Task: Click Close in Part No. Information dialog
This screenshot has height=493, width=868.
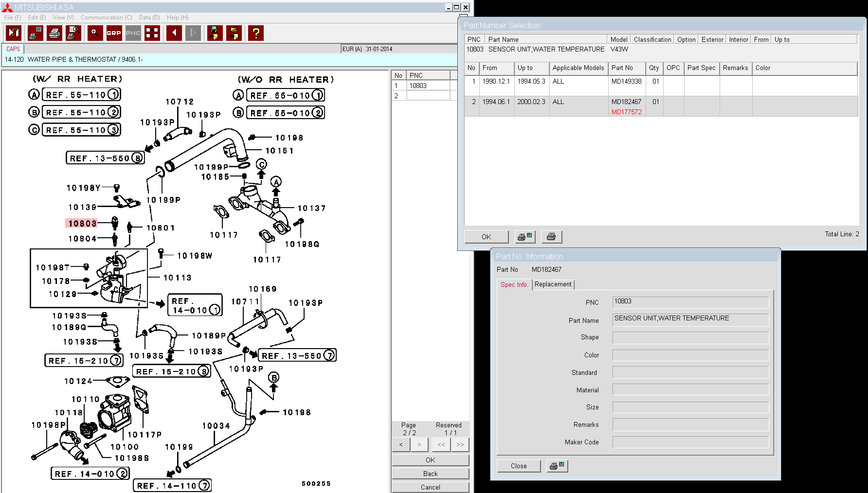Action: tap(518, 466)
